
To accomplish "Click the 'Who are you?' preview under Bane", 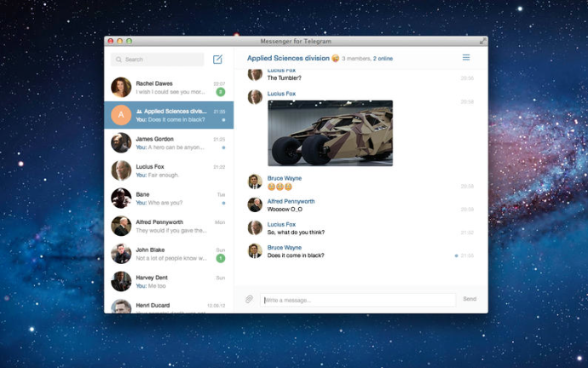I will (x=165, y=203).
